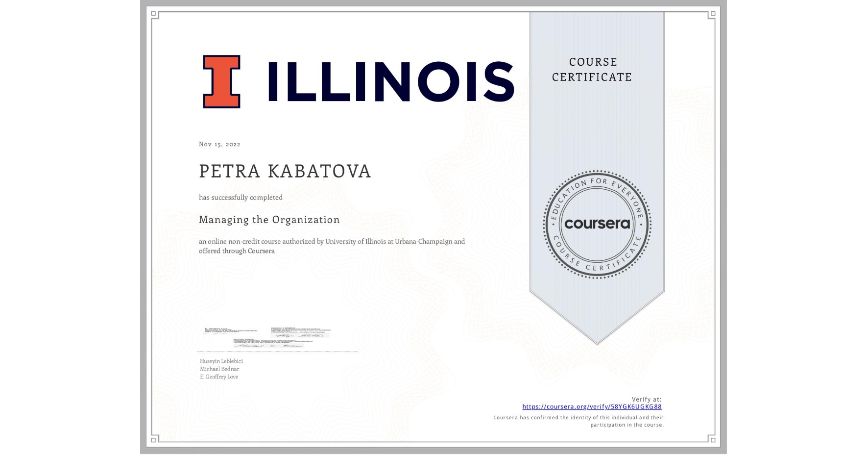868x455 pixels.
Task: Click the bottom-right corner ornament
Action: (712, 439)
